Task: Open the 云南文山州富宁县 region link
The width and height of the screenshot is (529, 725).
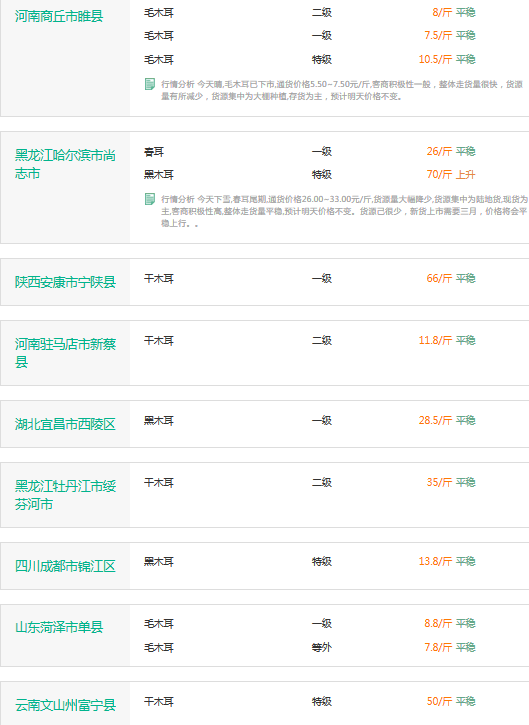Action: [65, 705]
